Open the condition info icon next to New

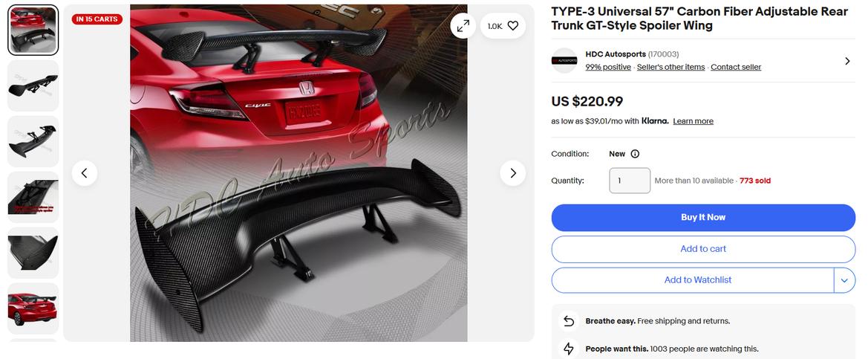635,154
